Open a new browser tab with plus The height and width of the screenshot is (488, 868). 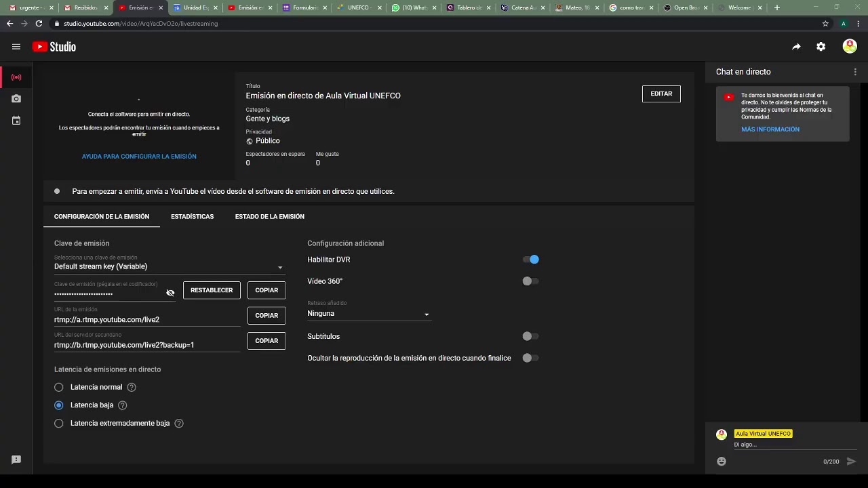pos(776,7)
